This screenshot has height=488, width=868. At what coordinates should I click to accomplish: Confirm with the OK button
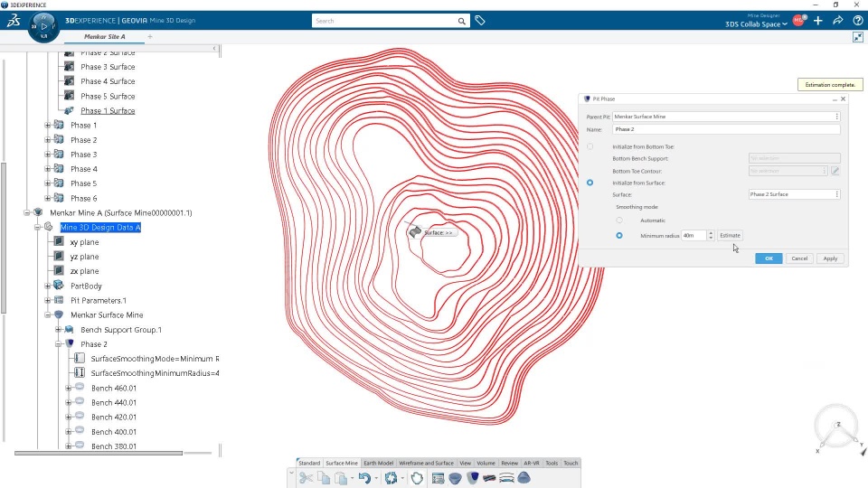(769, 258)
